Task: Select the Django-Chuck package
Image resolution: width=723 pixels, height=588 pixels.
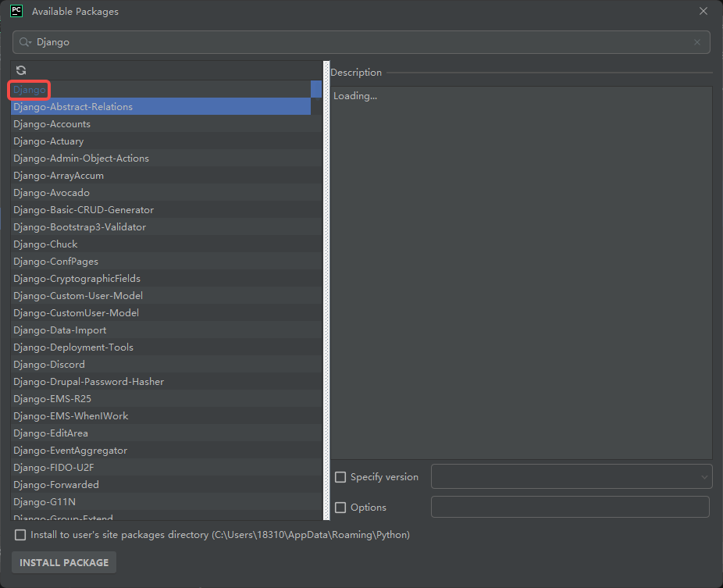Action: coord(166,244)
